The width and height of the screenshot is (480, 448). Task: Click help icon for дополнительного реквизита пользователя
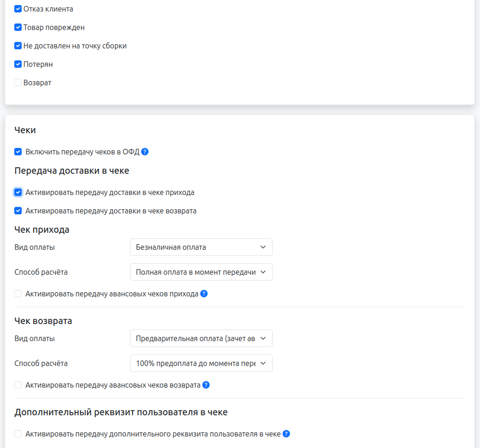(286, 434)
